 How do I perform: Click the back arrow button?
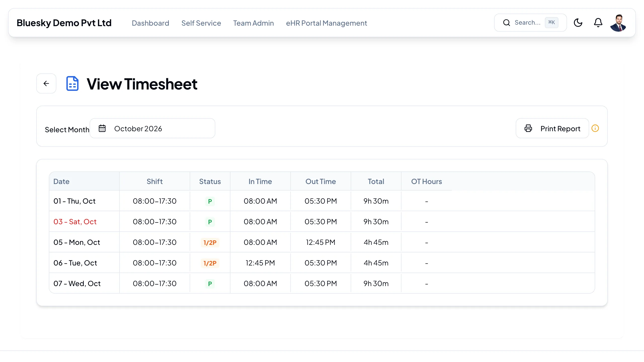46,83
